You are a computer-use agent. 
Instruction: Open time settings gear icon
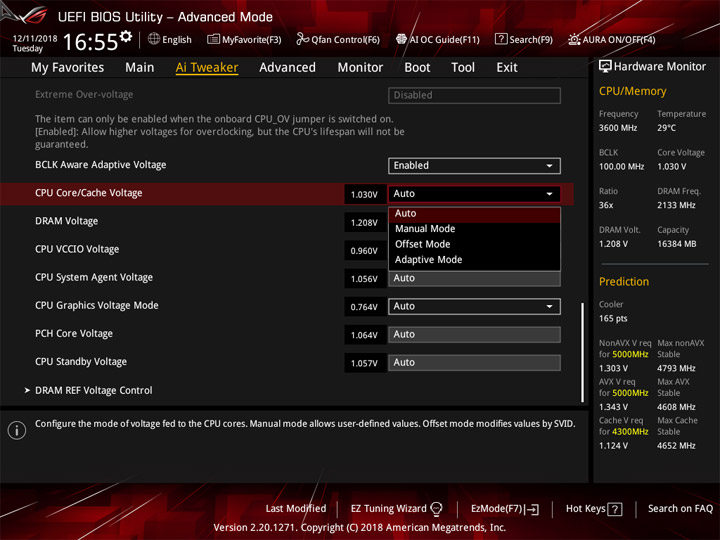(126, 36)
